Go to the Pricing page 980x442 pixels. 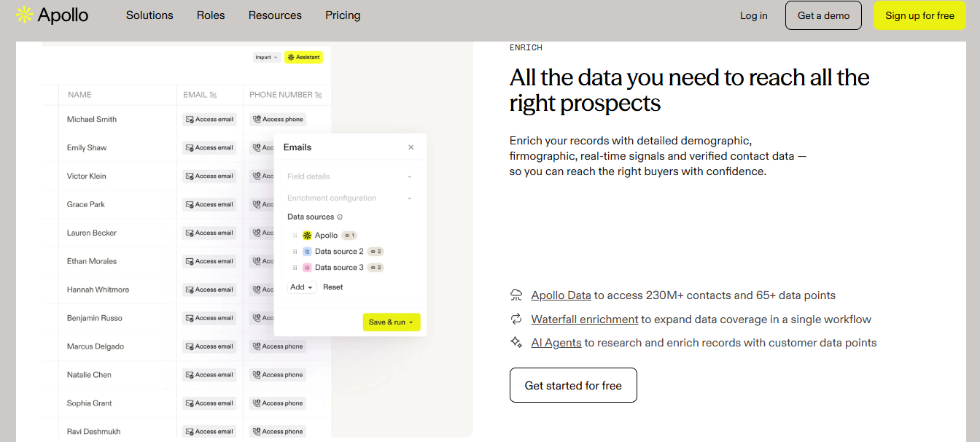[x=343, y=15]
